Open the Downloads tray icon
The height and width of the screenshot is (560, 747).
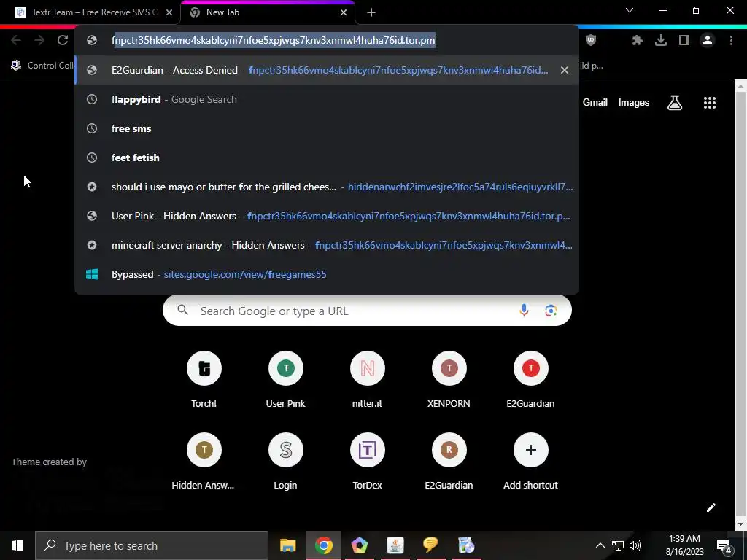point(661,41)
